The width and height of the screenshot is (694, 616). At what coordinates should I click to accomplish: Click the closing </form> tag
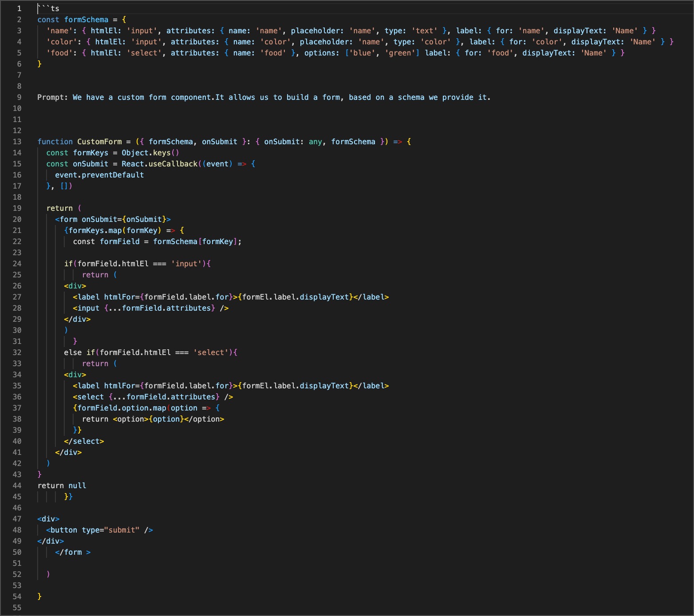(x=73, y=552)
